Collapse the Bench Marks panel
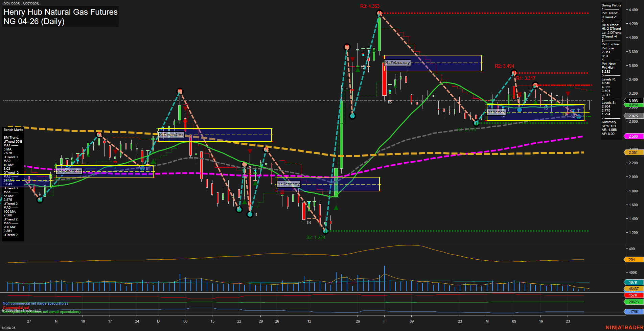Screen dimensions: 644x331 tap(13, 129)
